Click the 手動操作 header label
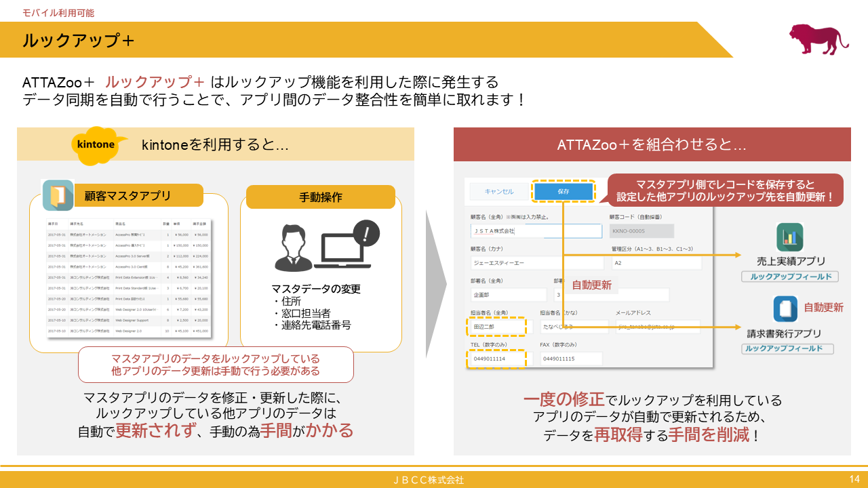 click(321, 197)
